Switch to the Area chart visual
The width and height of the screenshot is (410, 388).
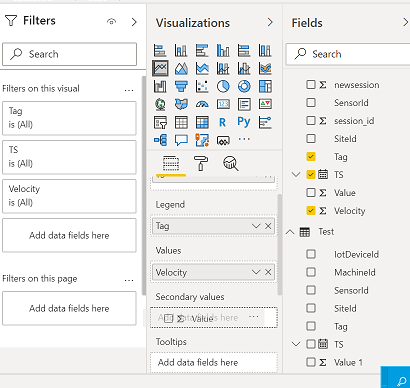[181, 68]
